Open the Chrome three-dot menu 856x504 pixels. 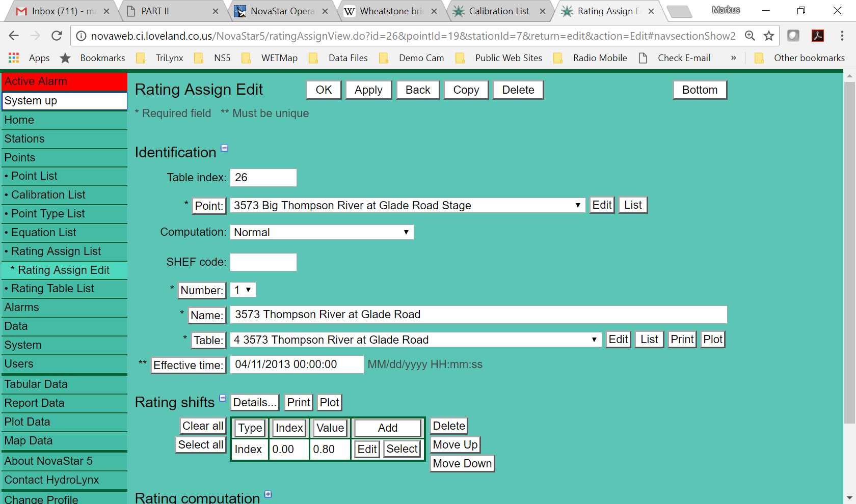tap(842, 36)
